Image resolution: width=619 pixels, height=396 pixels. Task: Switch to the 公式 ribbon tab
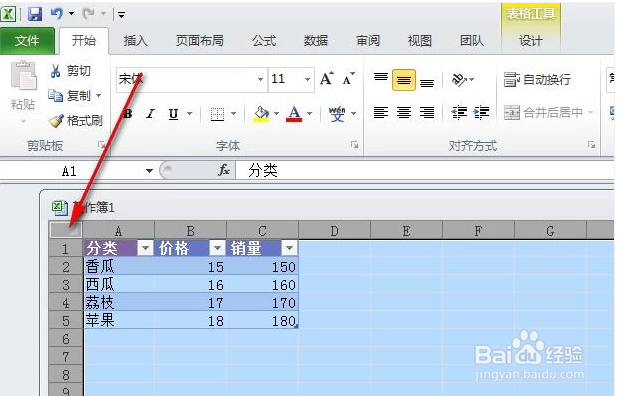coord(264,40)
